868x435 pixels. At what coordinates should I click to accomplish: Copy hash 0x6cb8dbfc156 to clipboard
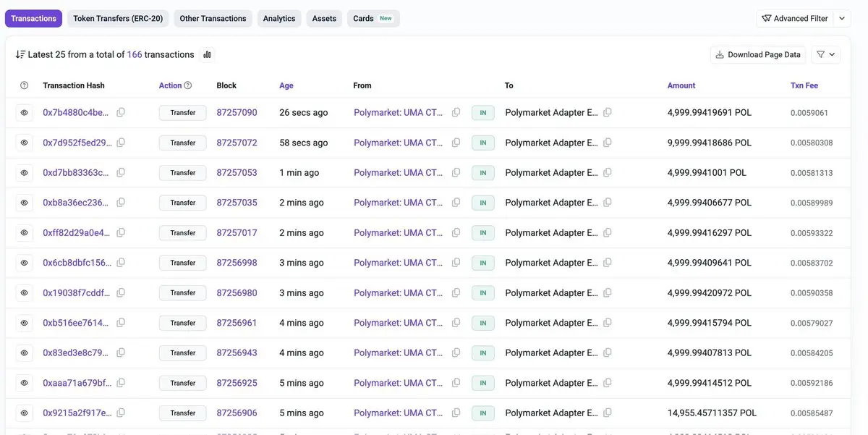[121, 263]
